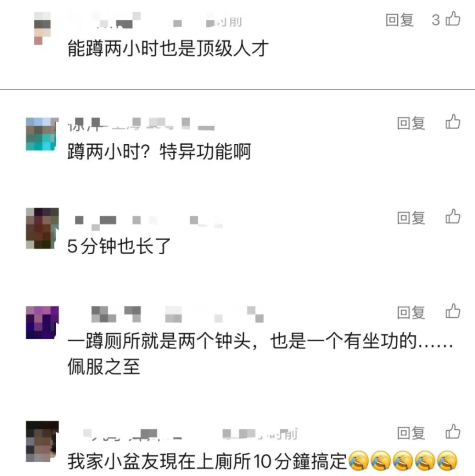475x476 pixels.
Task: Like the comment '5分钟也长了'
Action: click(x=453, y=216)
